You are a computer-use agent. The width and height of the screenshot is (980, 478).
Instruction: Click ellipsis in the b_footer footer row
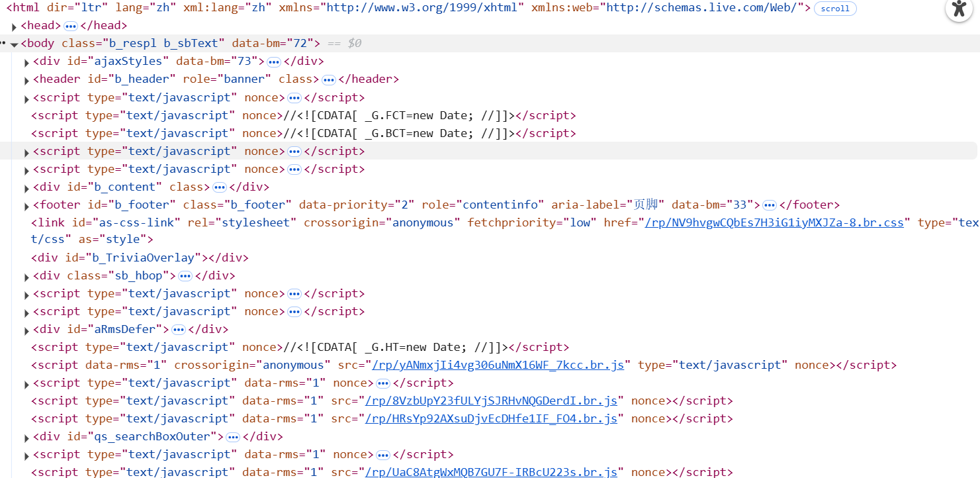(x=769, y=205)
